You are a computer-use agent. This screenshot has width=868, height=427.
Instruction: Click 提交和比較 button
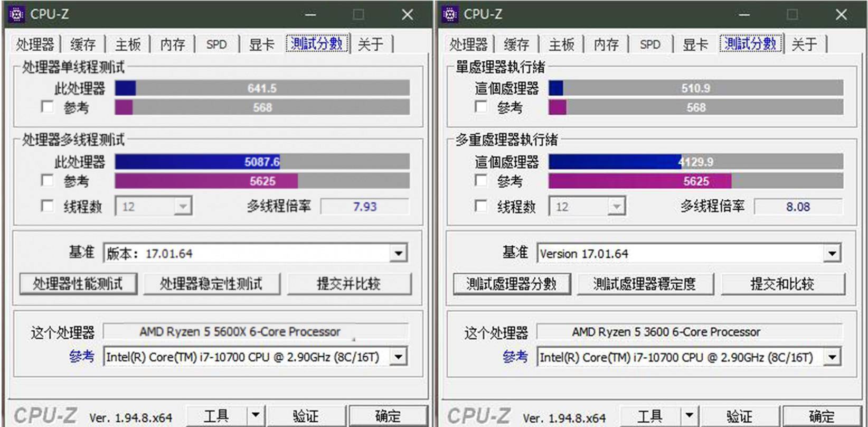(782, 284)
